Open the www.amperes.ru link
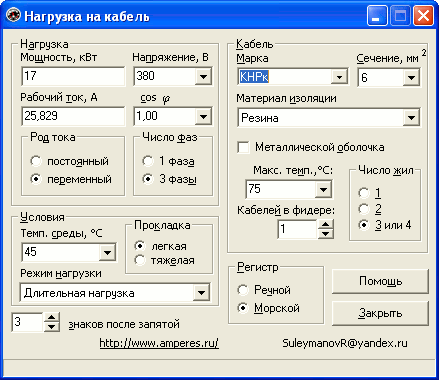The image size is (439, 380). (x=159, y=343)
